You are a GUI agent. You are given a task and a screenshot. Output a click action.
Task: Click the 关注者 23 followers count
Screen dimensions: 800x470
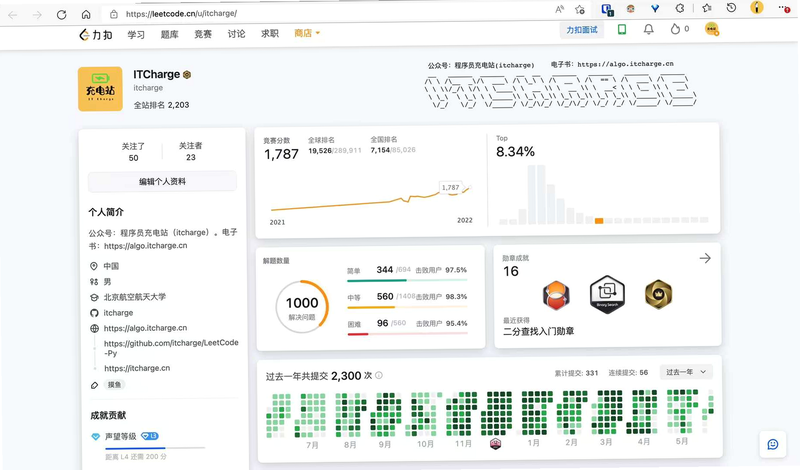point(190,151)
